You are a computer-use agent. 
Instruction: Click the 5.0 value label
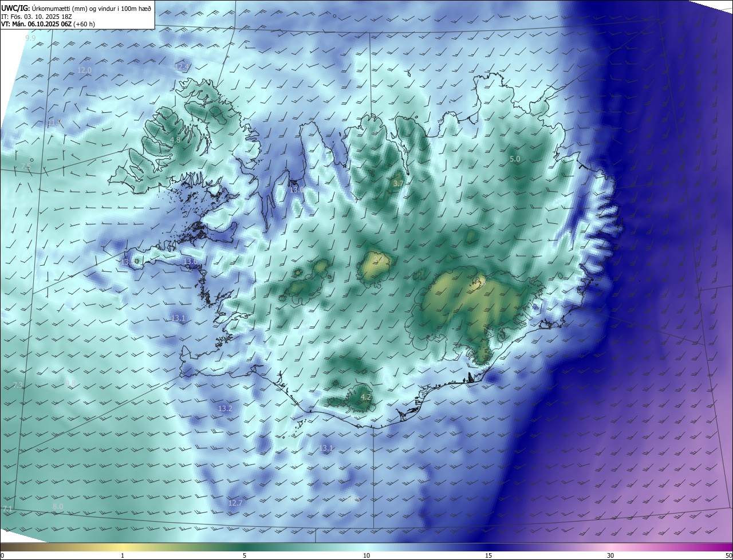pos(515,159)
